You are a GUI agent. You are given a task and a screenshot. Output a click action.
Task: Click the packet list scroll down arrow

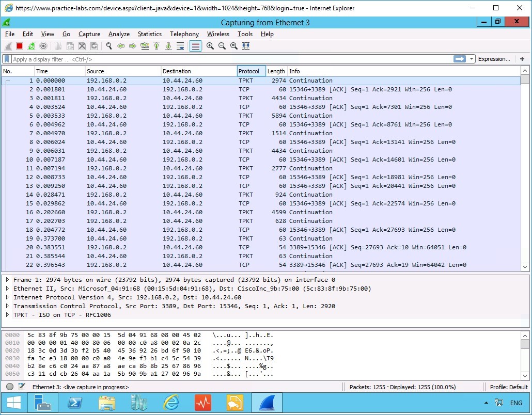pos(525,267)
